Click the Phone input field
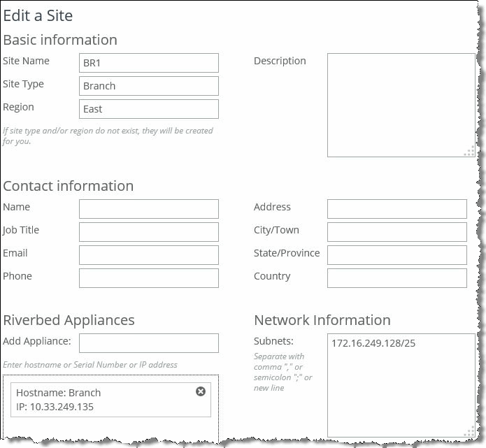 coord(149,278)
